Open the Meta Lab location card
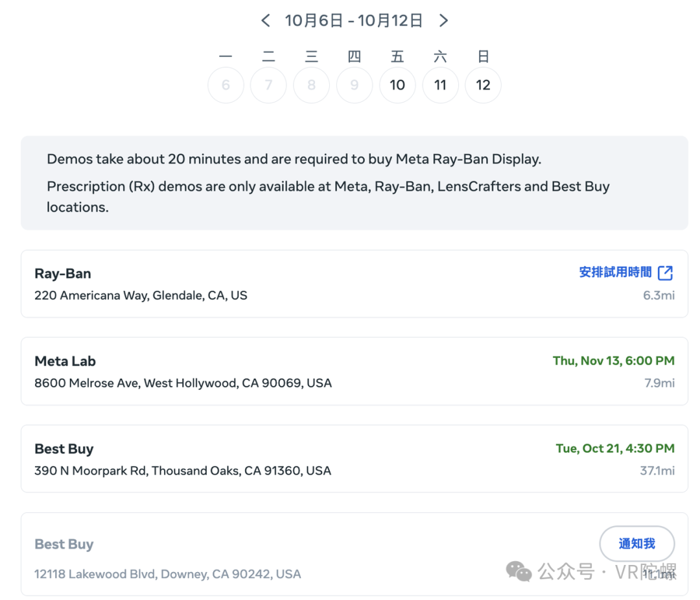Screen dimensions: 700x600 (x=259, y=372)
